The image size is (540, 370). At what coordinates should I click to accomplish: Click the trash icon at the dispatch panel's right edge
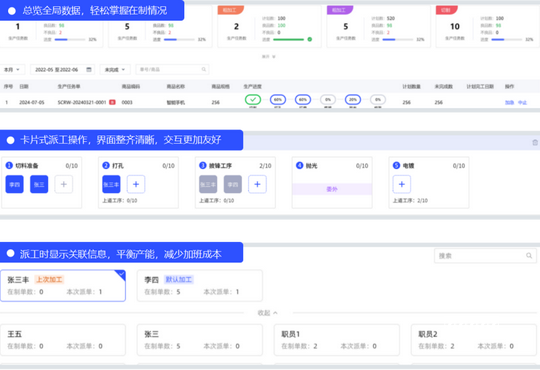(x=535, y=143)
